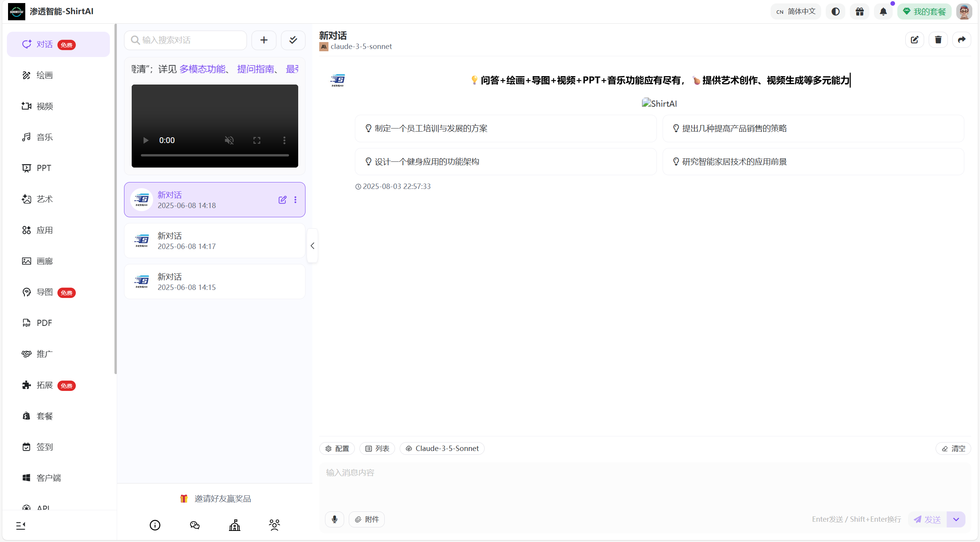The width and height of the screenshot is (980, 542).
Task: Click the 我的套餐 button
Action: click(x=924, y=11)
